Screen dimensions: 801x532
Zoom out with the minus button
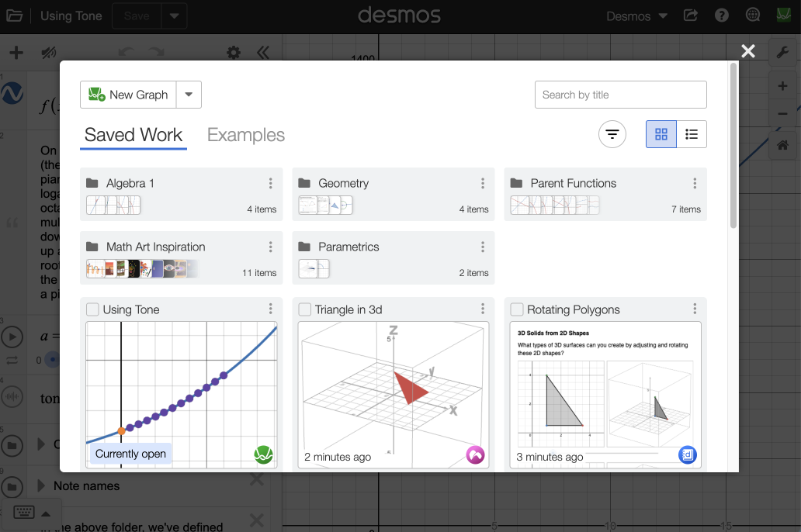point(782,113)
